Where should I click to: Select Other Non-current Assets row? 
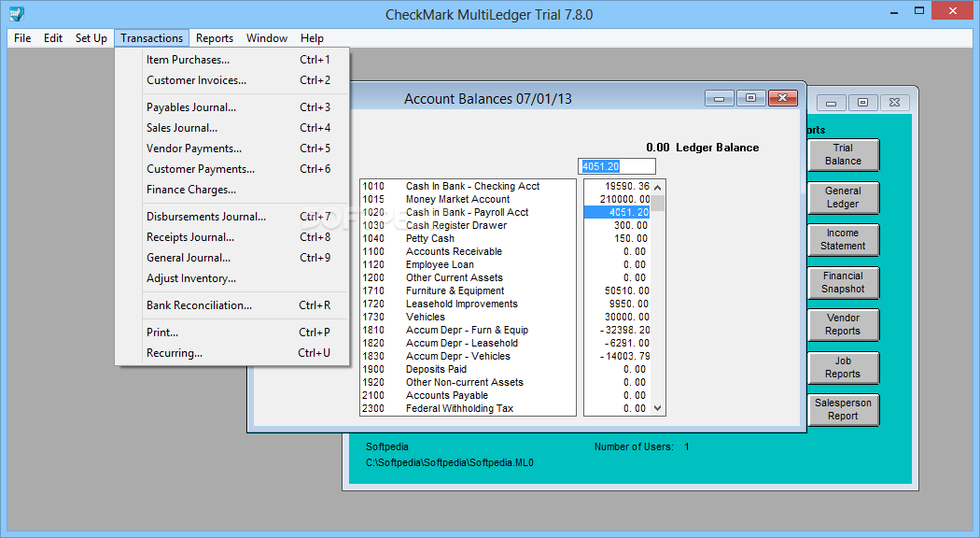point(469,383)
